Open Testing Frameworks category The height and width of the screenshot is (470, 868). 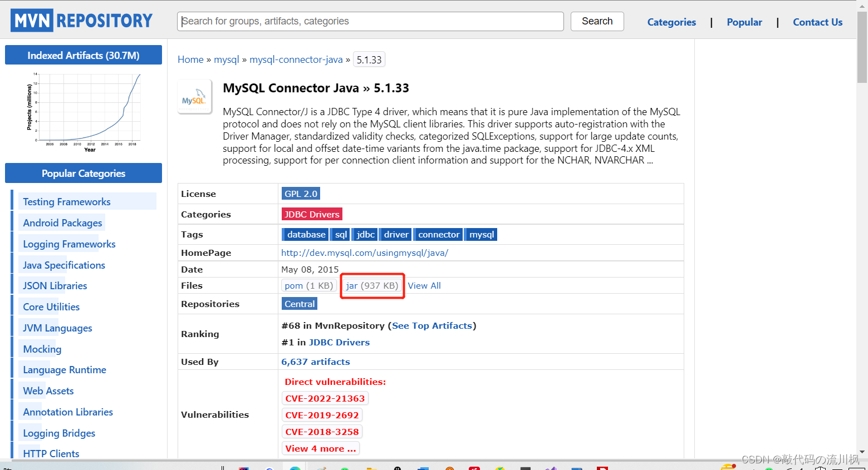tap(67, 202)
